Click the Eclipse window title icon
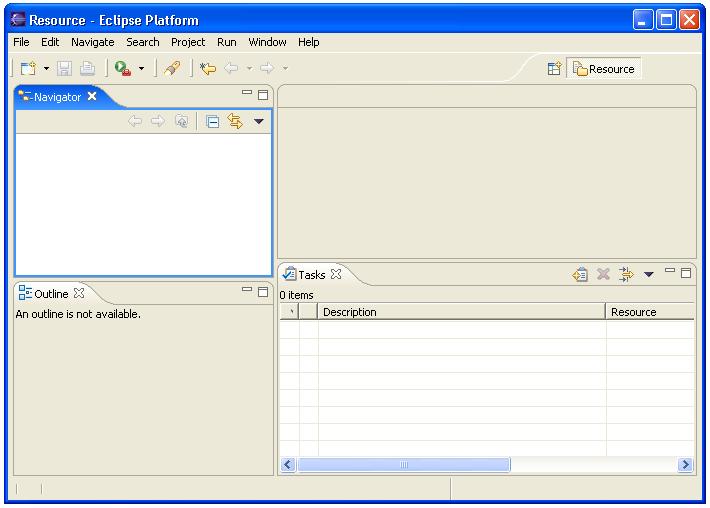Viewport: 710px width, 508px height. click(x=18, y=19)
